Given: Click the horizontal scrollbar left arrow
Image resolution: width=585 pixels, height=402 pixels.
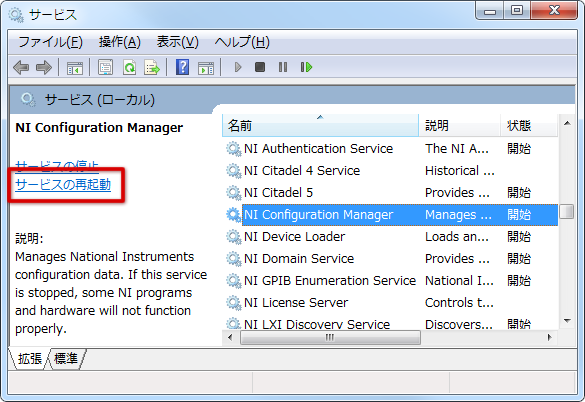Looking at the screenshot, I should point(230,337).
